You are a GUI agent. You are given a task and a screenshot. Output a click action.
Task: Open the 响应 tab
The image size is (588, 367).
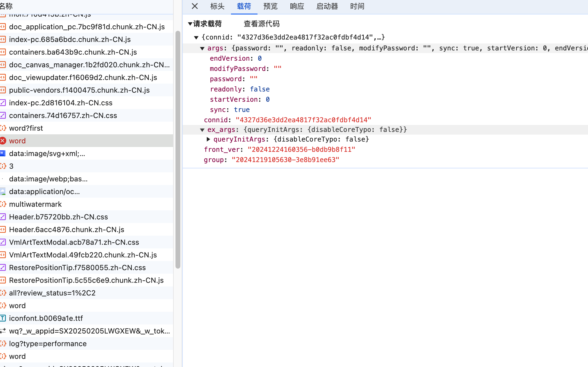297,6
